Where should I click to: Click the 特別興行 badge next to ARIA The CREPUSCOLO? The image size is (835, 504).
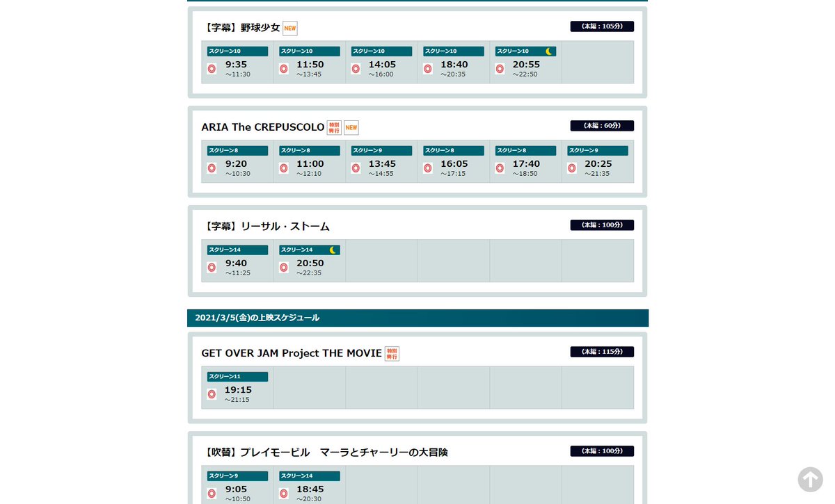pyautogui.click(x=334, y=127)
